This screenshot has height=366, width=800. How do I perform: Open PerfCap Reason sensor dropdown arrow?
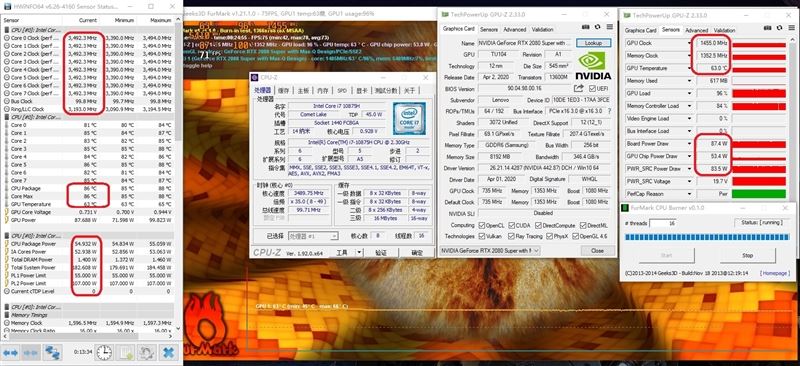point(689,194)
